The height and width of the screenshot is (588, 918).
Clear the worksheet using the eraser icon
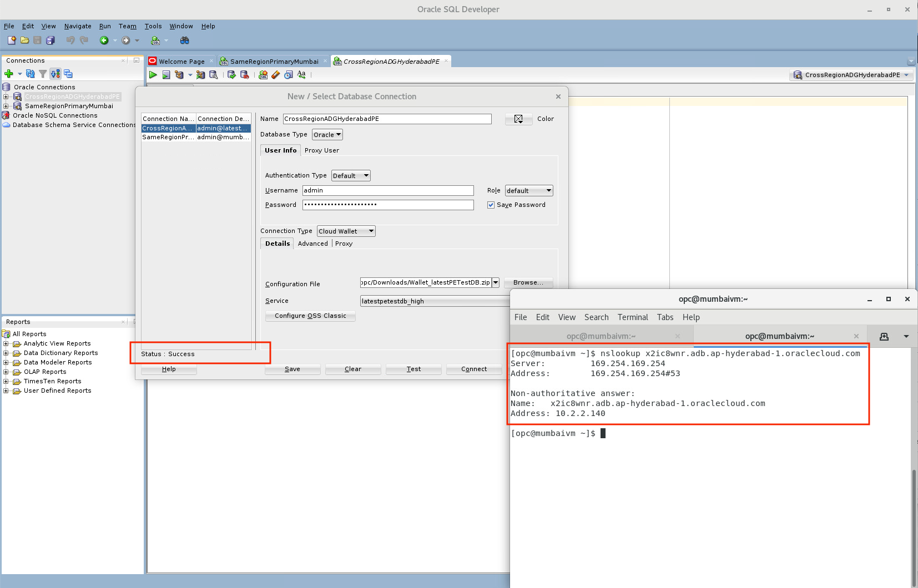tap(275, 75)
